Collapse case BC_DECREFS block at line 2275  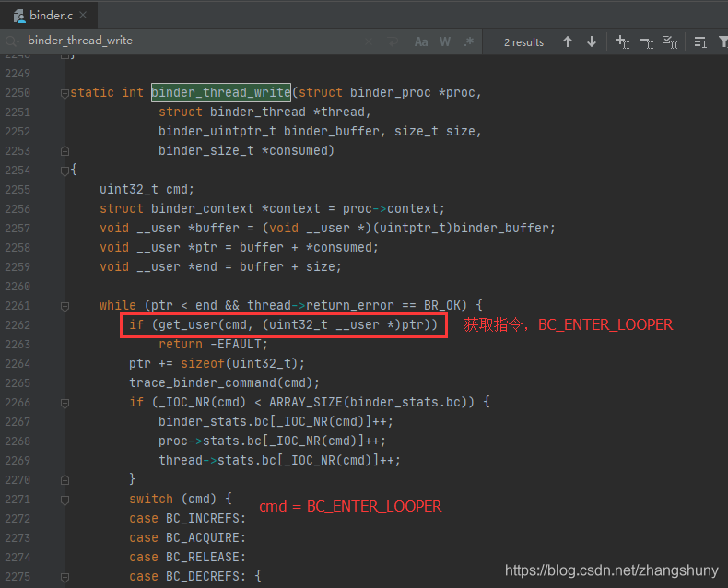65,577
